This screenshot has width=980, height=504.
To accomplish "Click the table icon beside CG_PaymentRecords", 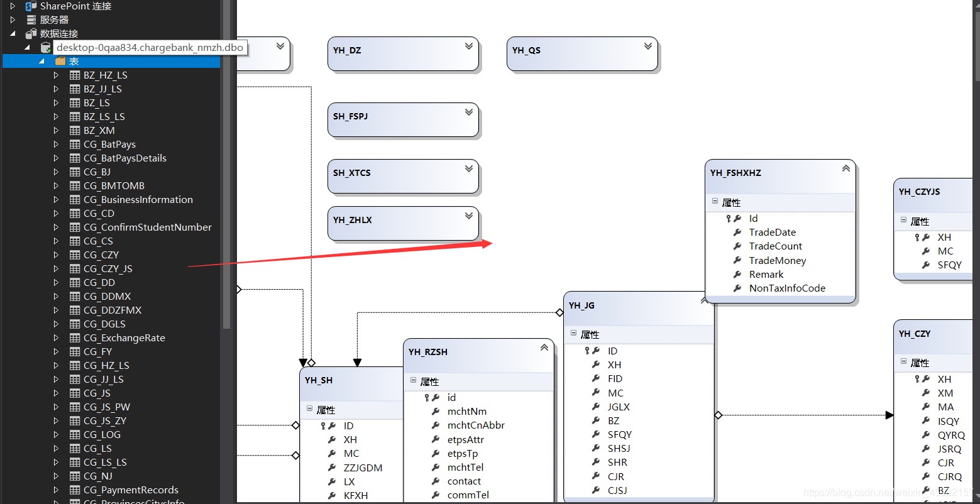I will (75, 490).
